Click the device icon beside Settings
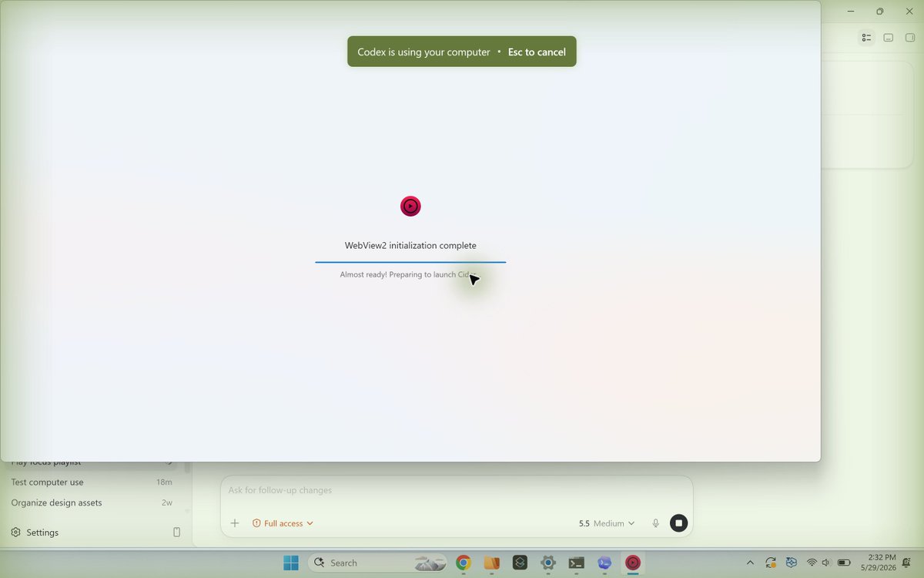 coord(176,533)
